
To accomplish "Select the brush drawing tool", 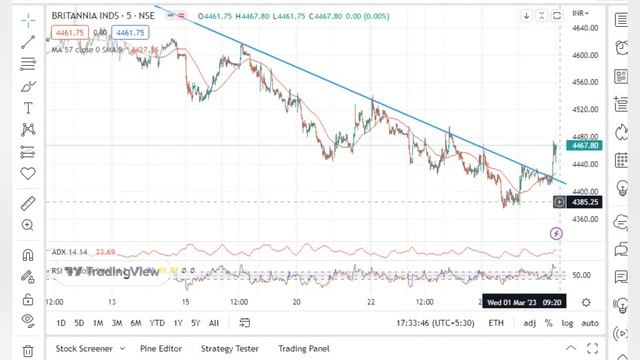I will [x=28, y=86].
